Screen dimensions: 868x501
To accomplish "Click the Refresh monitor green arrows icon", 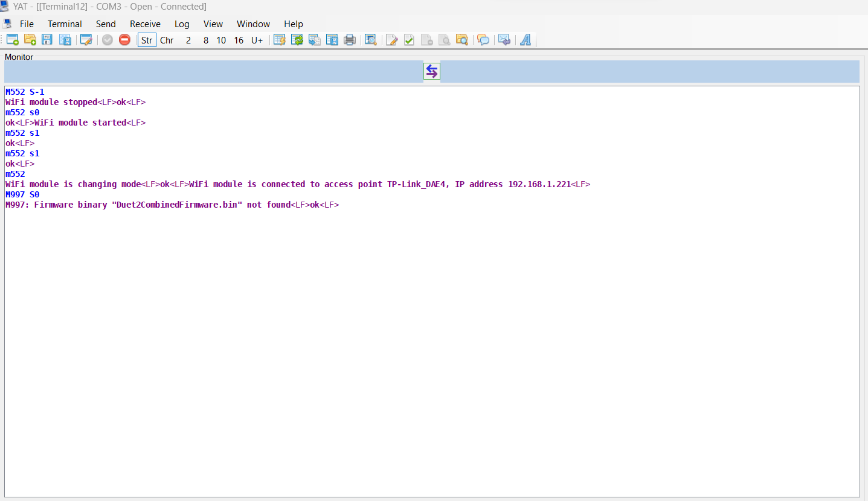I will pos(297,40).
